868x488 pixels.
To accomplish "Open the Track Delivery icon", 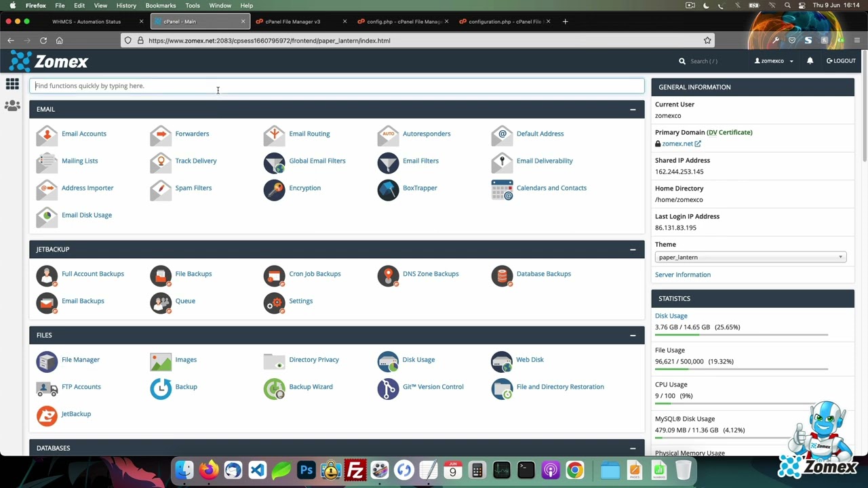I will point(161,162).
